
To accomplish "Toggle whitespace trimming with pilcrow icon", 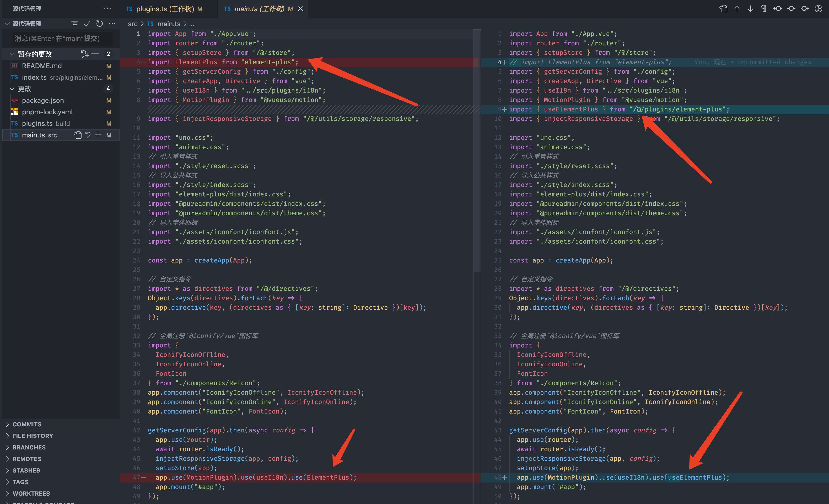I will (764, 9).
